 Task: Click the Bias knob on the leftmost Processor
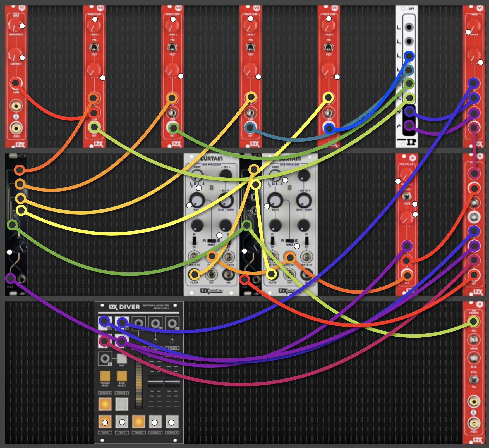pos(94,25)
